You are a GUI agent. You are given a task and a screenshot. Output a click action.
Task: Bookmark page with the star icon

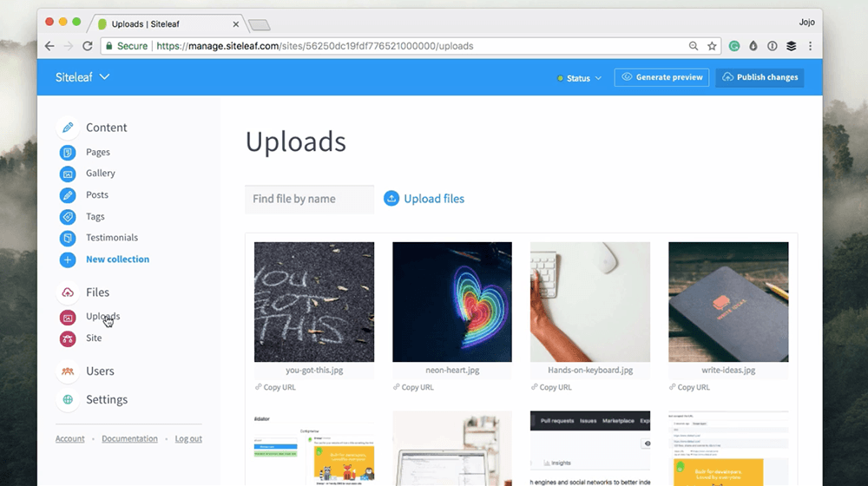point(712,46)
